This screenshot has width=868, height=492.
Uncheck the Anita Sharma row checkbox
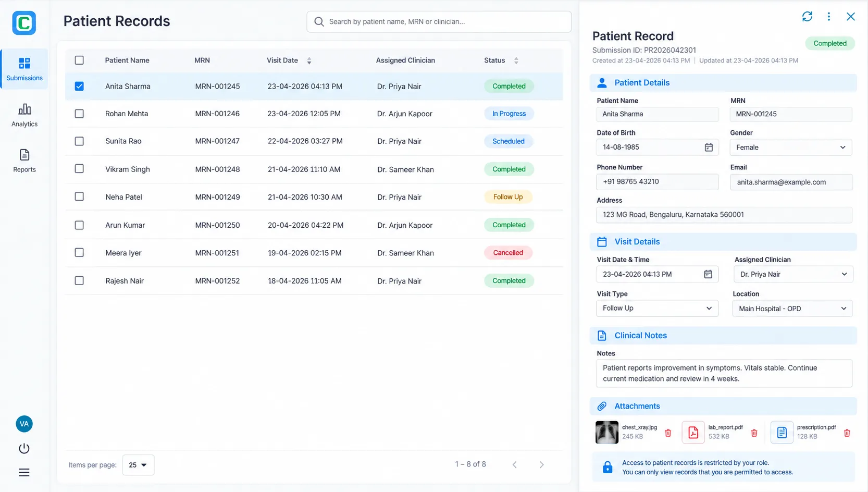(79, 86)
